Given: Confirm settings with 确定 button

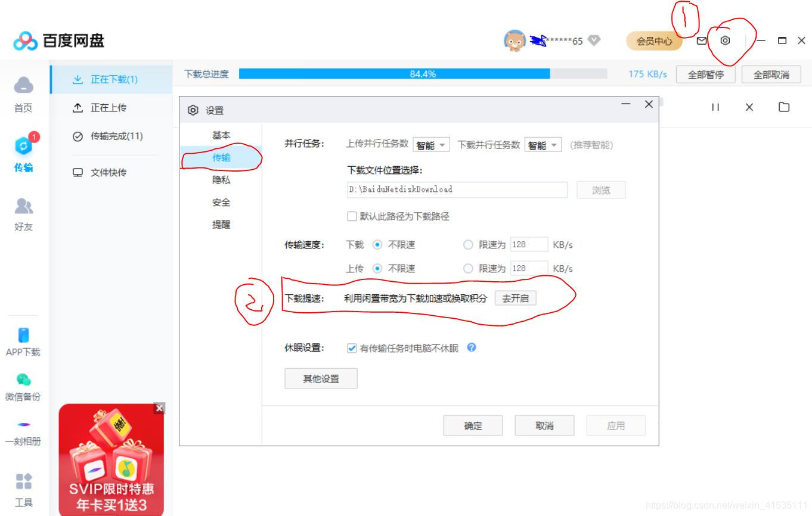Looking at the screenshot, I should point(473,426).
